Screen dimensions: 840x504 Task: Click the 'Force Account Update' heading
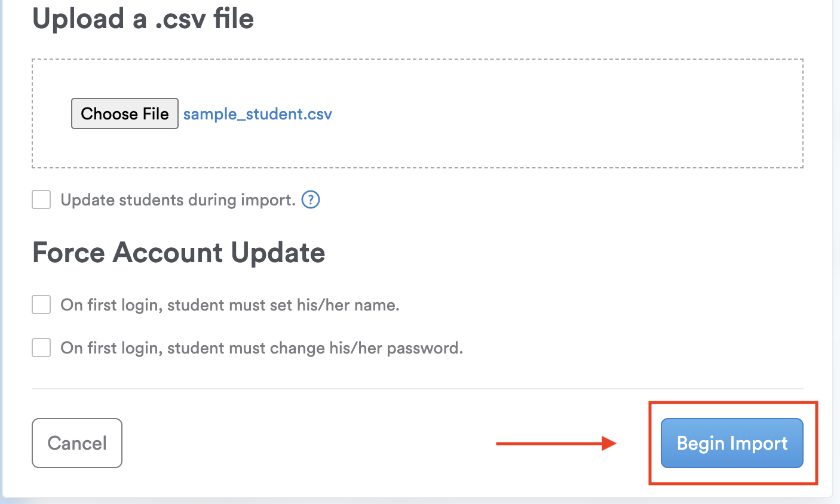[x=179, y=252]
